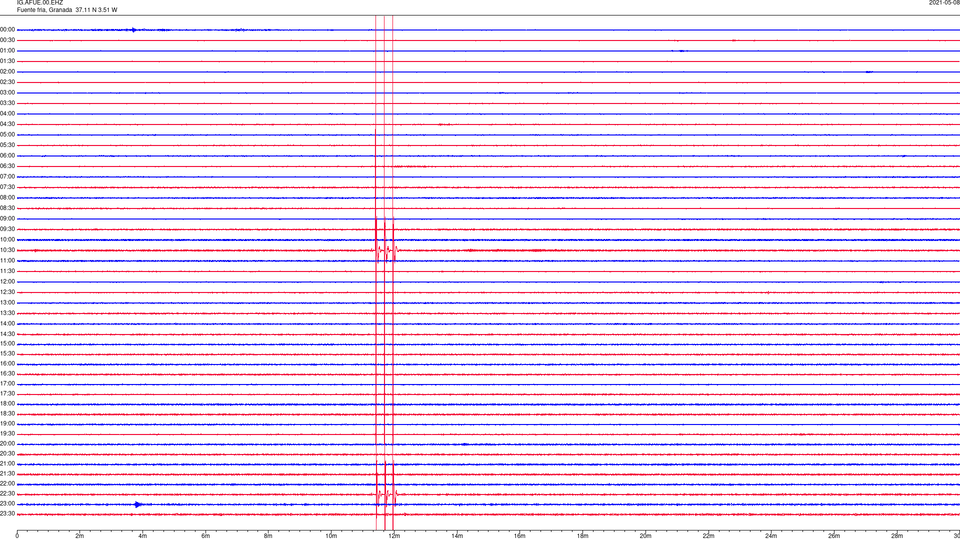
Task: Click the 22:00 trace row label
Action: pos(7,484)
